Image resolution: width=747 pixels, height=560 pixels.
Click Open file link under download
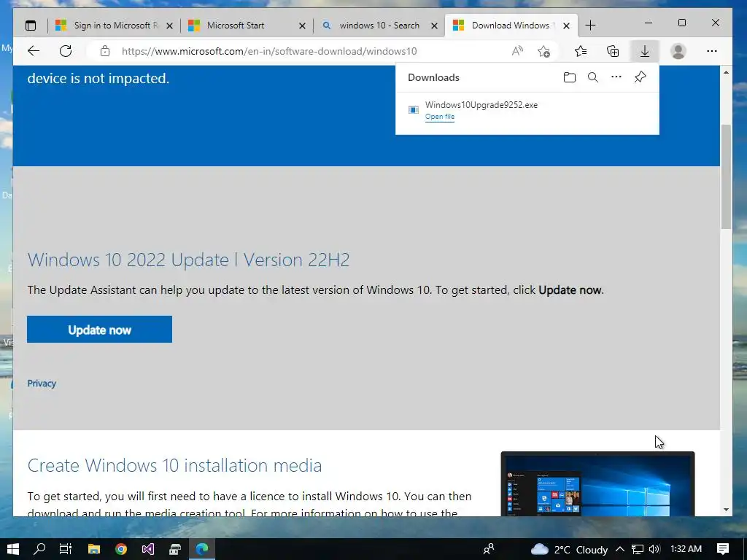coord(440,117)
